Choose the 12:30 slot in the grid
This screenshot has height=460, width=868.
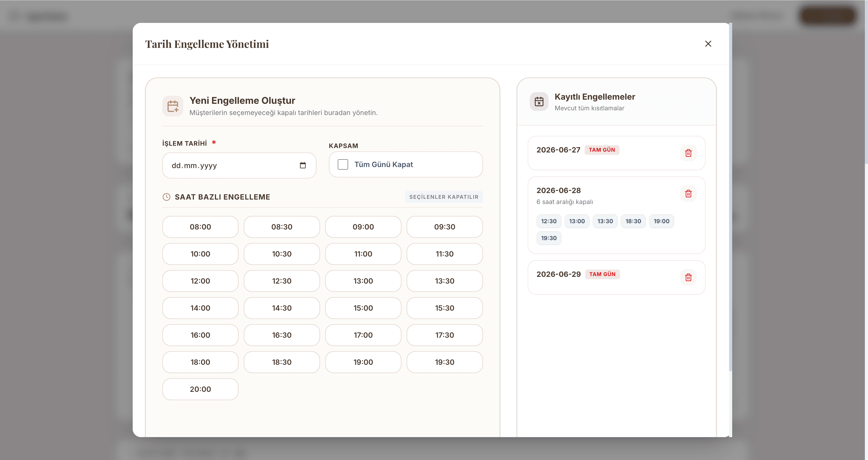pos(282,281)
